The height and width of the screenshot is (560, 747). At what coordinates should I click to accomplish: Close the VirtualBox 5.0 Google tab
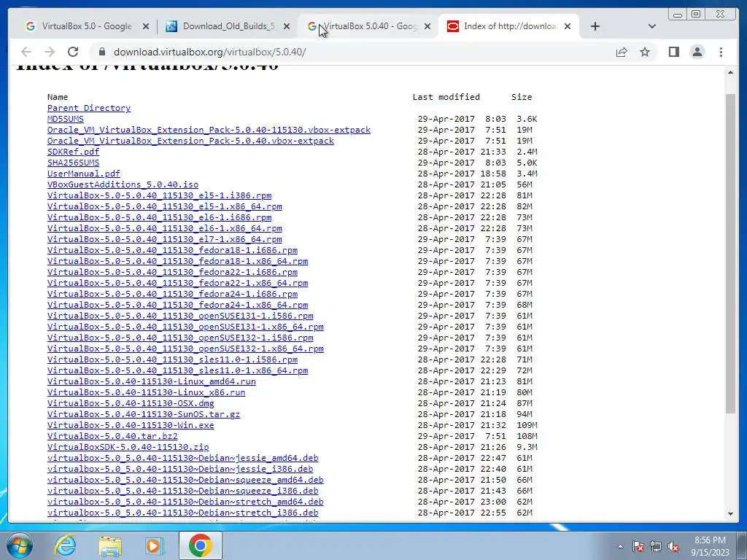146,27
